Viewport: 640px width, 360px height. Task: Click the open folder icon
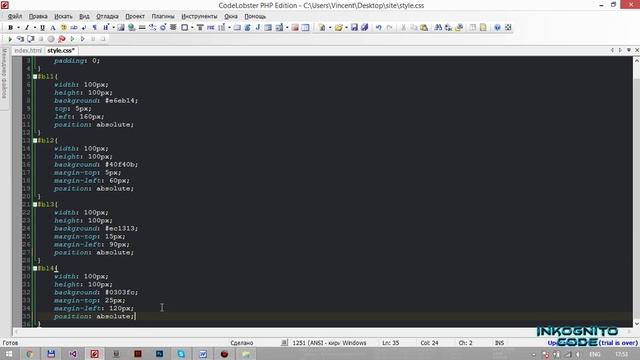pos(338,28)
